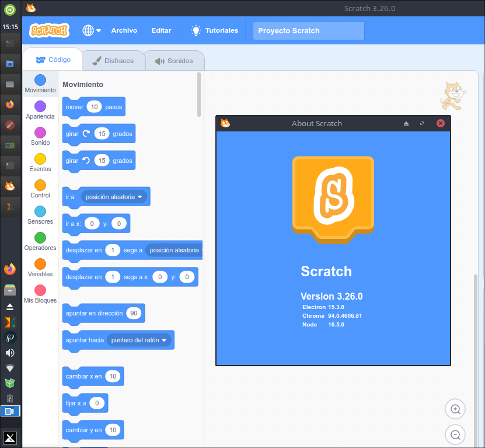Select the Variables category circle
The height and width of the screenshot is (448, 485).
point(40,264)
